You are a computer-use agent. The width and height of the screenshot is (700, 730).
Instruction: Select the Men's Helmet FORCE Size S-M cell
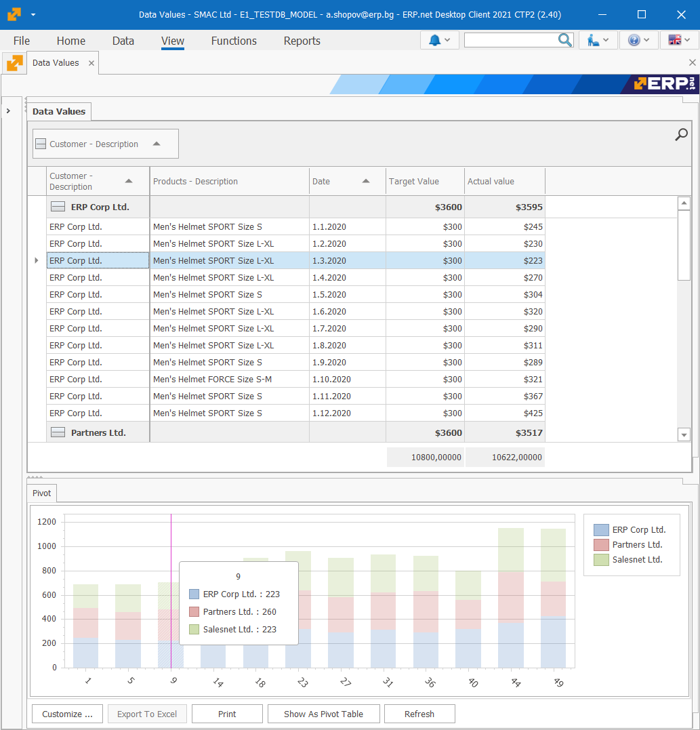(x=230, y=380)
